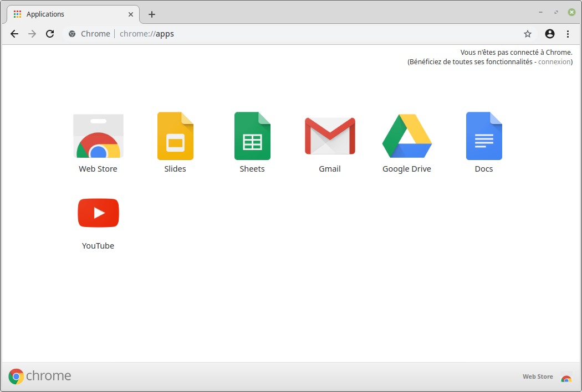This screenshot has height=392, width=582.
Task: Close the Applications tab
Action: click(131, 14)
